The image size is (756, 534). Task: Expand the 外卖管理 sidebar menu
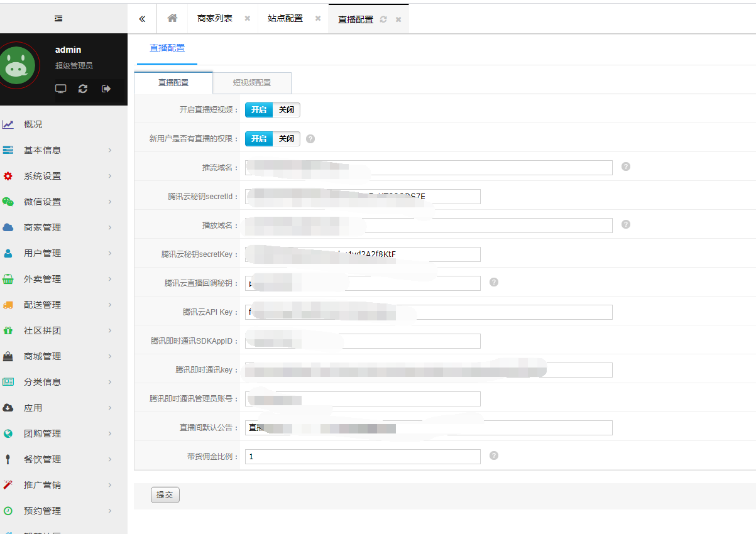pos(31,278)
